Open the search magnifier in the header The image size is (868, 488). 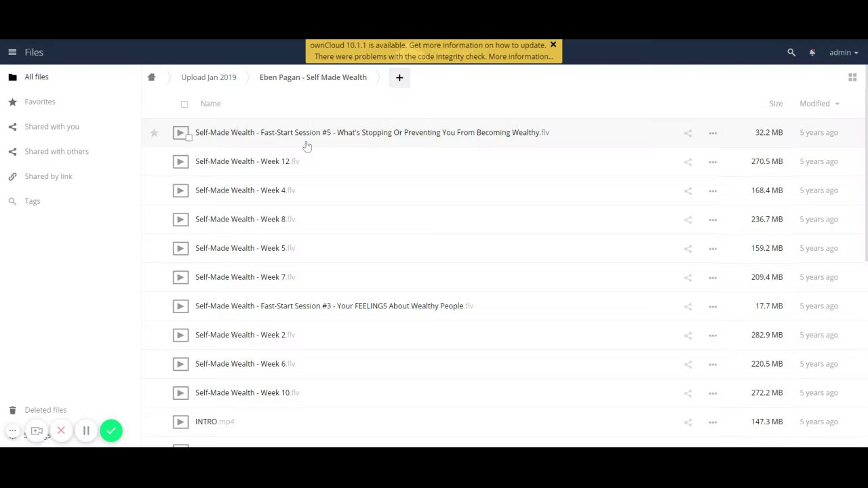(791, 52)
